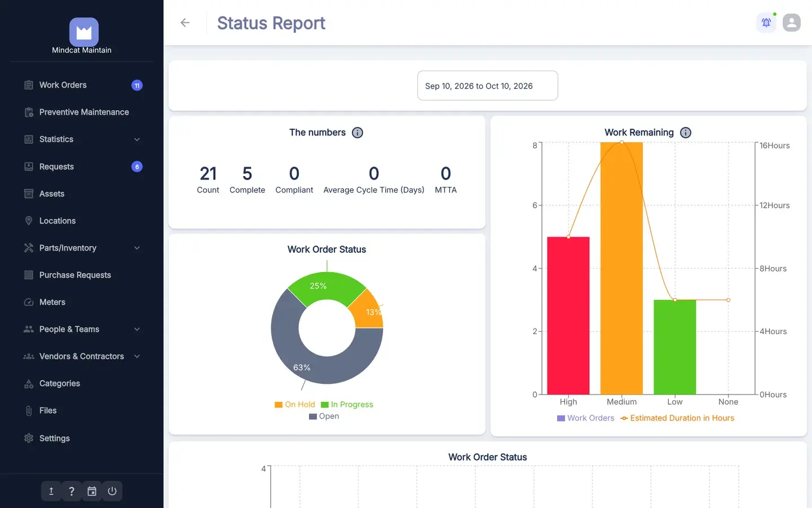Toggle the Open legend item

pyautogui.click(x=324, y=417)
